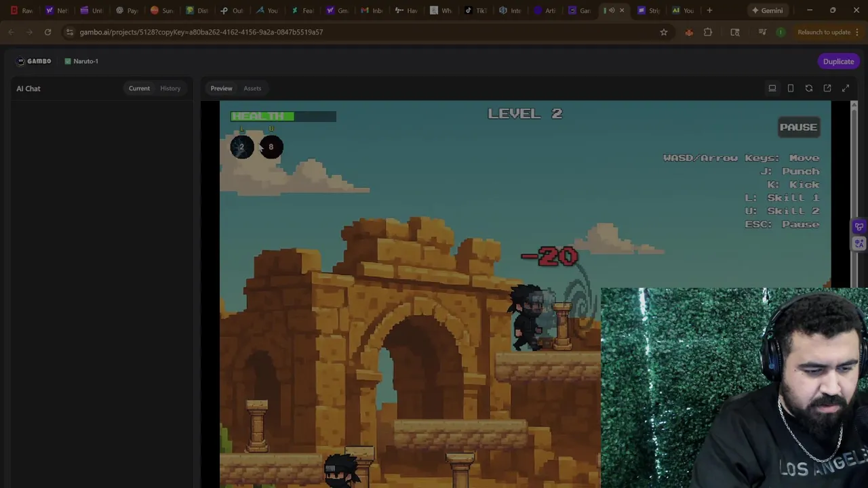This screenshot has height=488, width=868.
Task: Click the 'WASD/Arrow Keys: Move' hint
Action: point(741,158)
